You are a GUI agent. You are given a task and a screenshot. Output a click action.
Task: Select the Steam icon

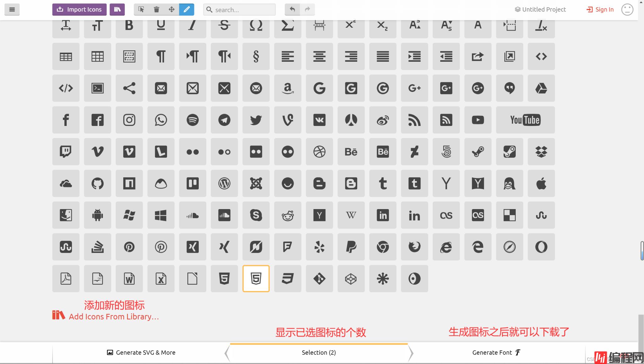(478, 151)
